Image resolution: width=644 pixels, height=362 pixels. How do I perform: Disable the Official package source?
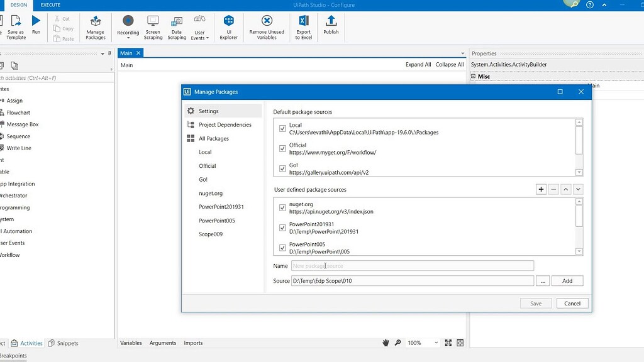click(282, 149)
